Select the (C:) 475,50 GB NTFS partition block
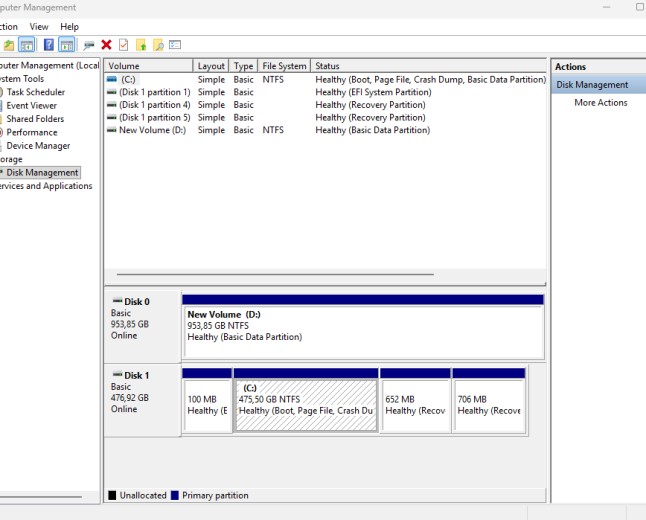Image resolution: width=646 pixels, height=520 pixels. [306, 400]
